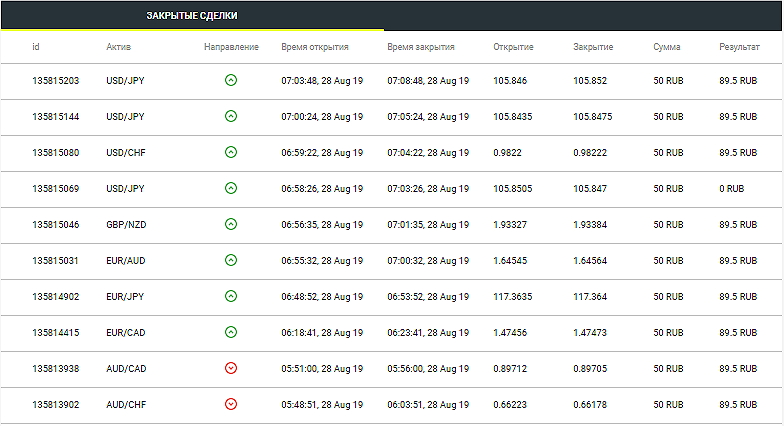Click the Закрытие column header
The width and height of the screenshot is (784, 426).
tap(593, 46)
